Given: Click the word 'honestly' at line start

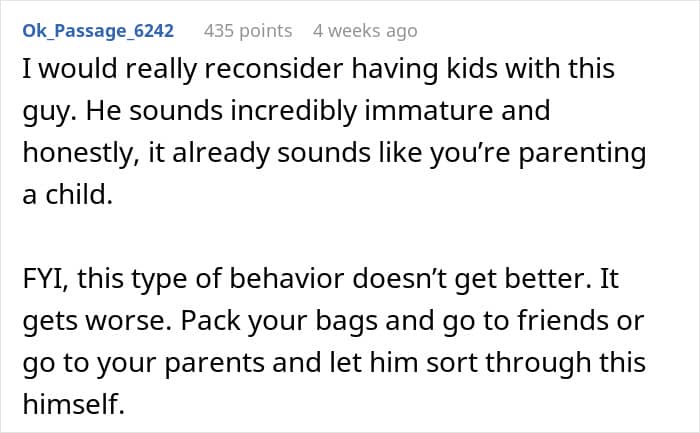Looking at the screenshot, I should pyautogui.click(x=78, y=153).
